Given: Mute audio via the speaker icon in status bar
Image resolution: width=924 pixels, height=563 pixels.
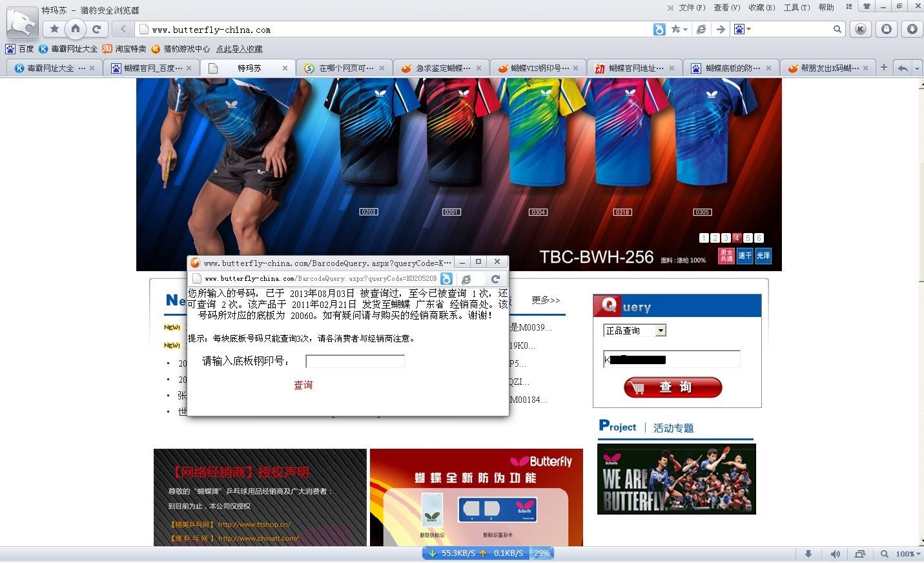Looking at the screenshot, I should coord(835,553).
